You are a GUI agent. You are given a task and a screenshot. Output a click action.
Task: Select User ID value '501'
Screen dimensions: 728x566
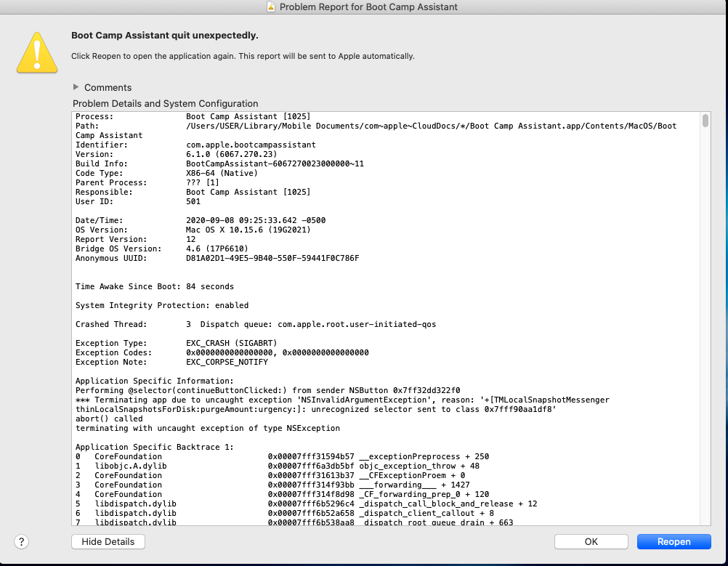click(x=193, y=201)
